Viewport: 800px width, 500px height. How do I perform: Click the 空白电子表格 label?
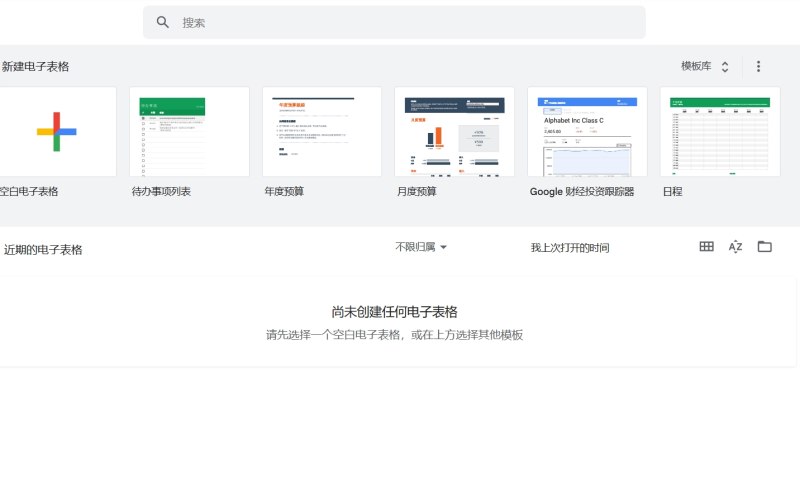point(29,192)
